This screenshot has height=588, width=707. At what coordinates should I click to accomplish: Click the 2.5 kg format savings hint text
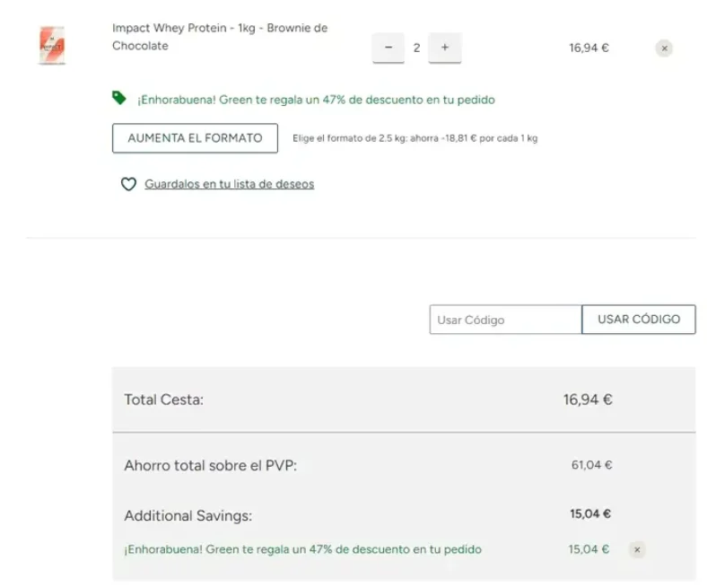415,139
